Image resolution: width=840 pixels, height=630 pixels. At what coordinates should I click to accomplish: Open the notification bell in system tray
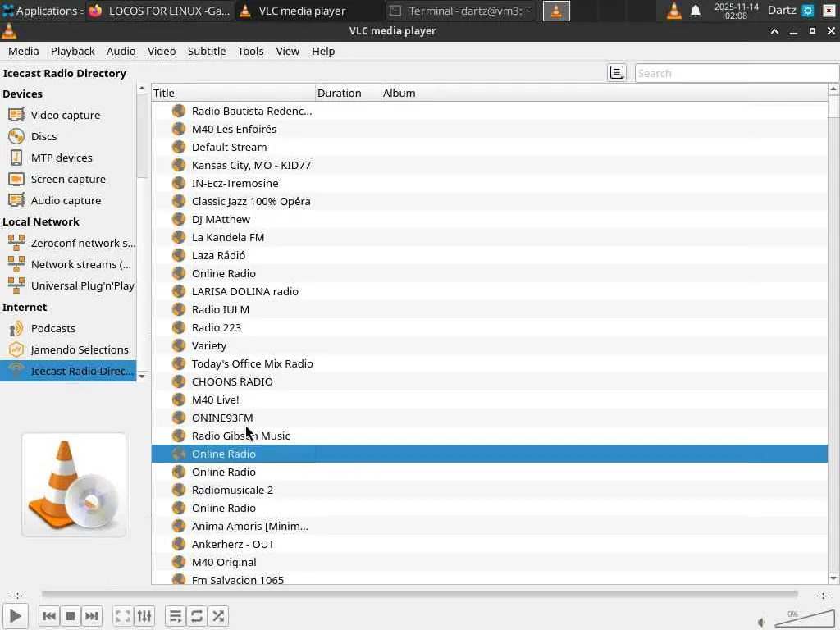pos(696,11)
